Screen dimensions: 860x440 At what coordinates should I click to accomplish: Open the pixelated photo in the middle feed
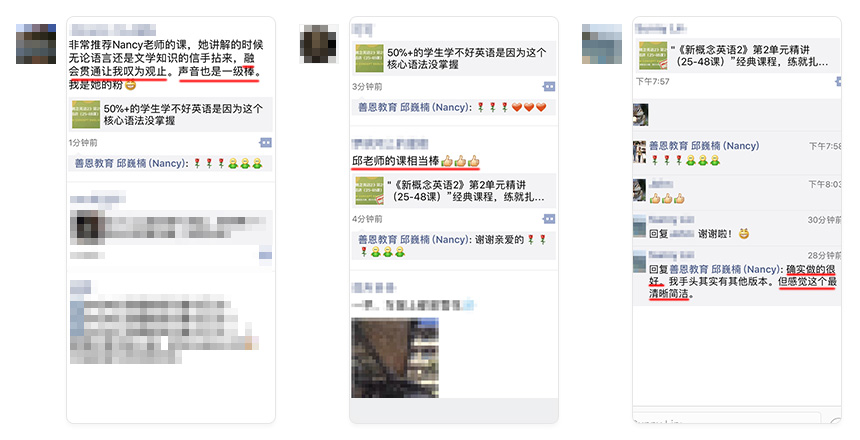click(x=395, y=358)
